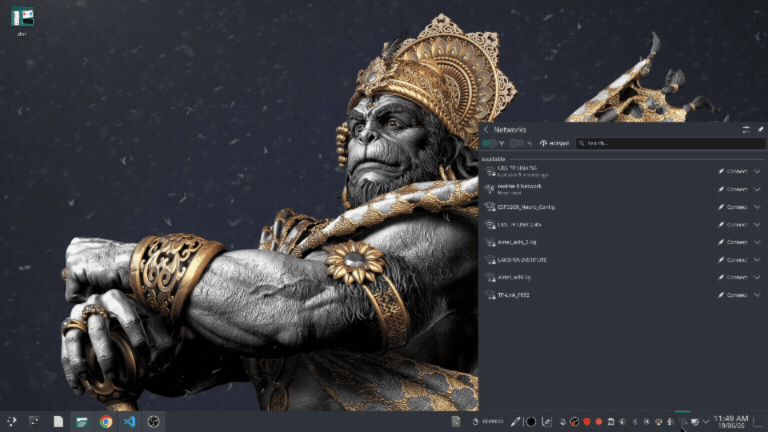768x432 pixels.
Task: Open the network Wi-Fi tray icon
Action: pyautogui.click(x=683, y=422)
